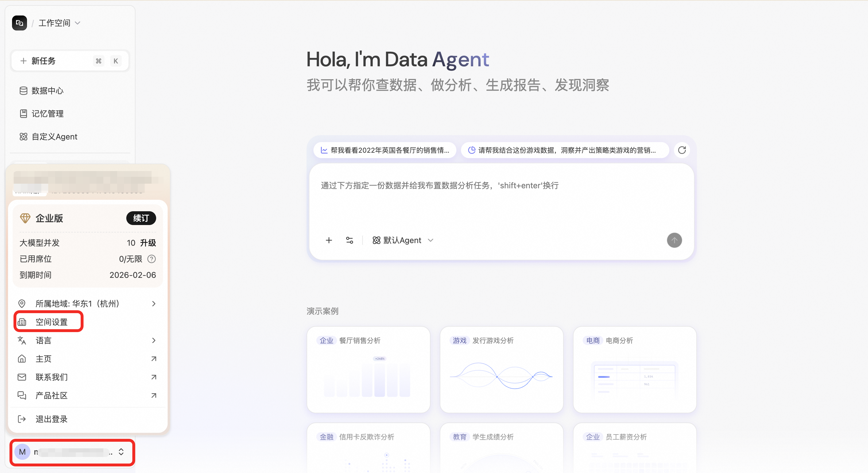Click the 升级 upgrade link
The image size is (868, 473).
point(148,243)
